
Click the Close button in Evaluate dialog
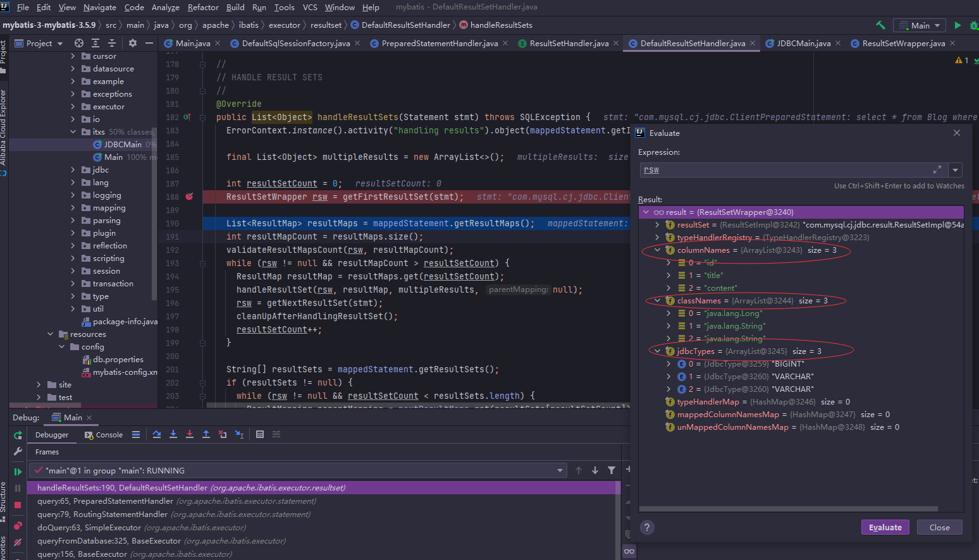pyautogui.click(x=939, y=527)
